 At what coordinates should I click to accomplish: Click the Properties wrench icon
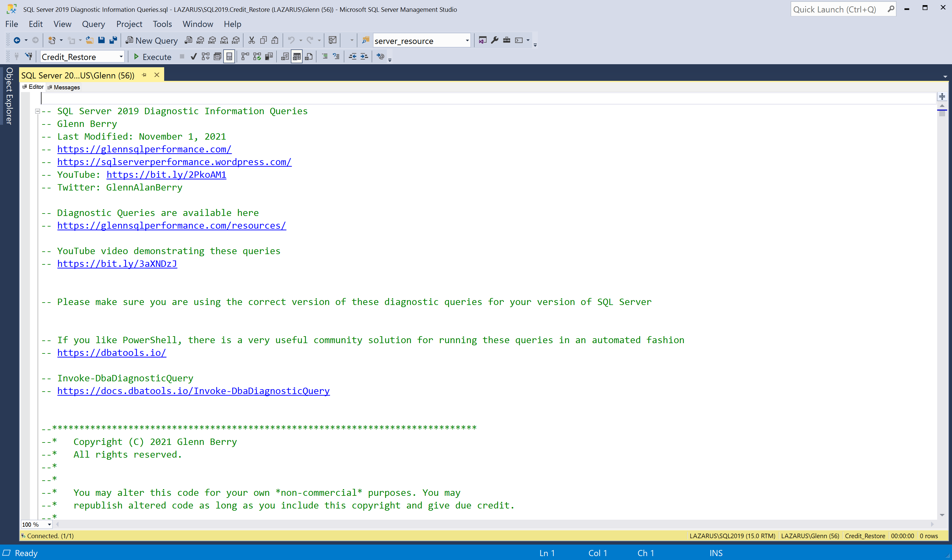click(495, 40)
